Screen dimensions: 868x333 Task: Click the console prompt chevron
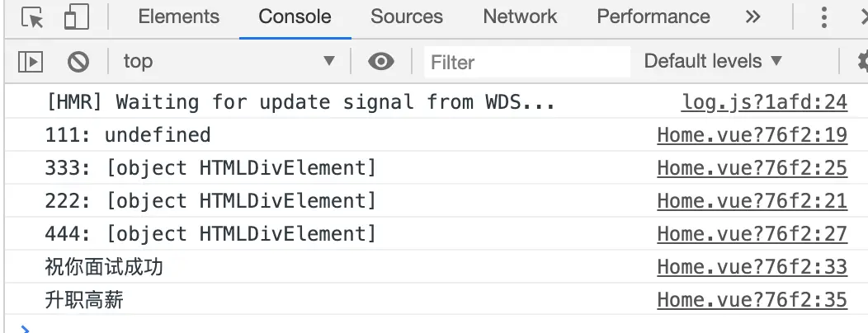pos(25,329)
